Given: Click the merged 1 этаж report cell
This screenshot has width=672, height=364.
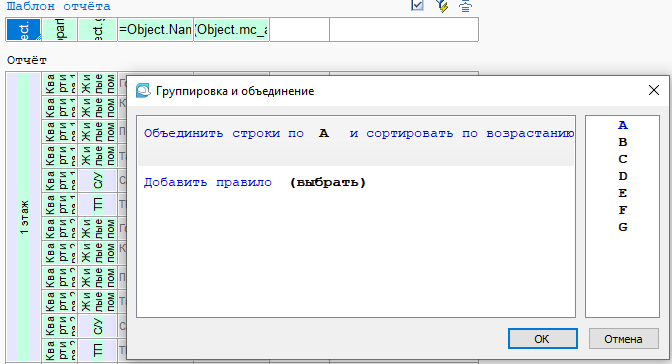Looking at the screenshot, I should [x=23, y=217].
